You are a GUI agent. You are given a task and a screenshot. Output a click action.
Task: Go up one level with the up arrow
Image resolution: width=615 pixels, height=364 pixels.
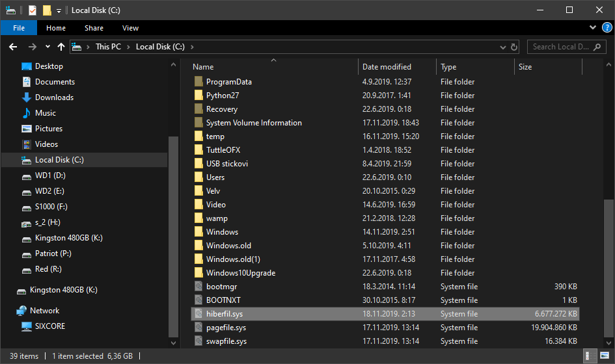(x=61, y=47)
